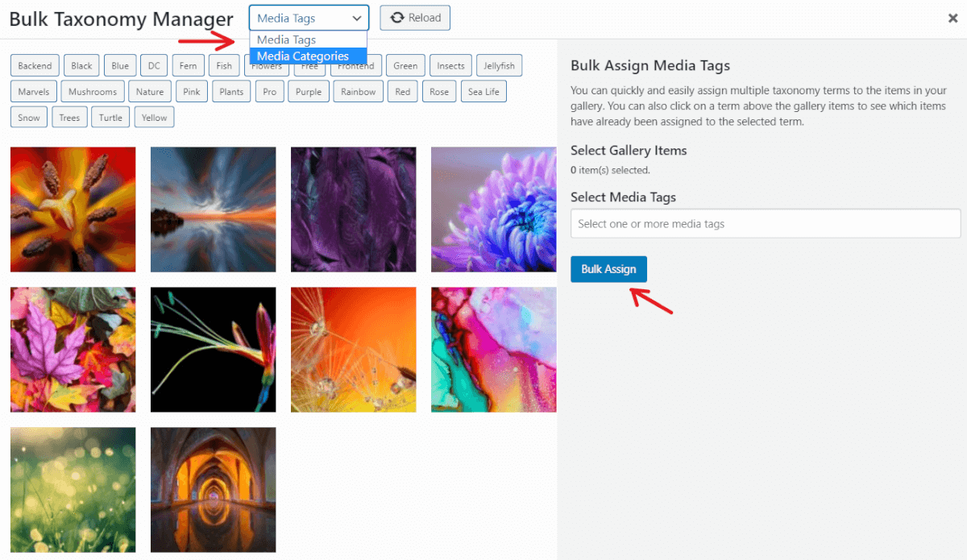Open the Media Tags taxonomy dropdown
This screenshot has width=967, height=560.
pos(309,18)
